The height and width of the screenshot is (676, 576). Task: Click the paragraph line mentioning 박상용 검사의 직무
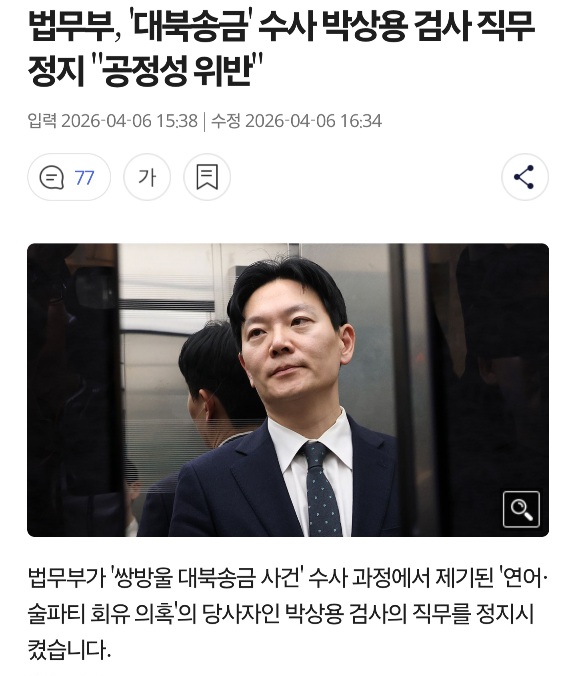281,614
